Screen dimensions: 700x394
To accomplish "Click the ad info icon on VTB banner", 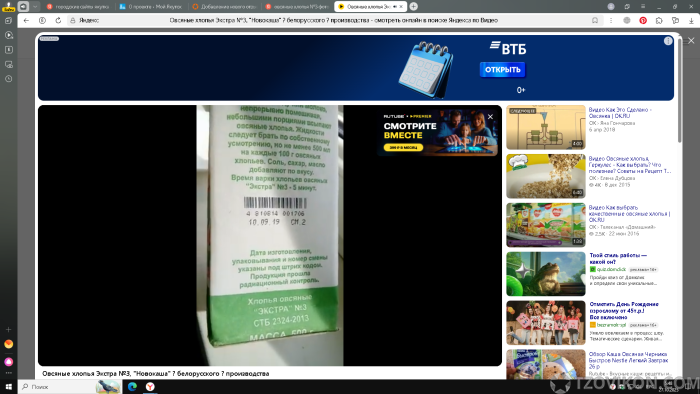I will pyautogui.click(x=668, y=41).
